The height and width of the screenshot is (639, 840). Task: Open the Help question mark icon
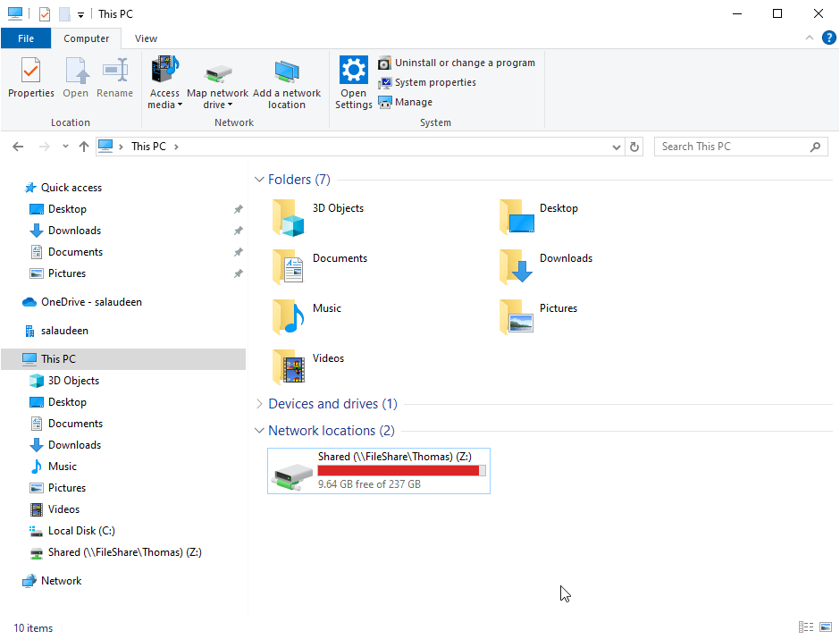pyautogui.click(x=828, y=38)
